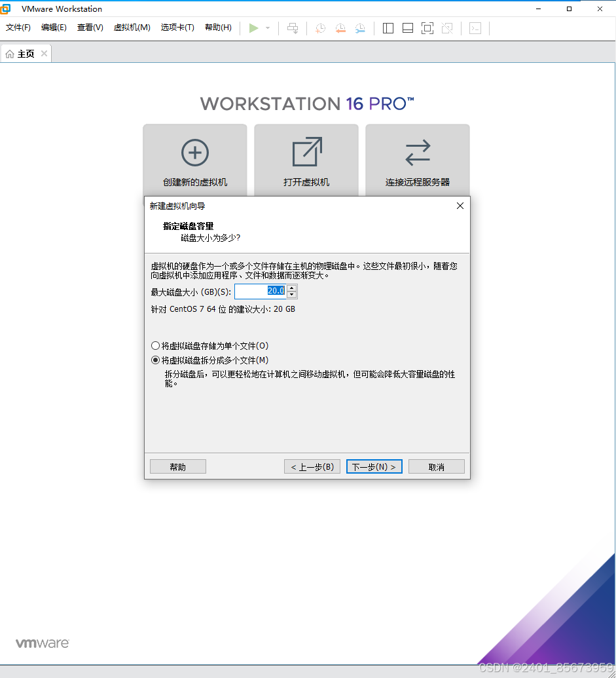Click the 取消 cancel button
Viewport: 616px width, 678px height.
436,466
